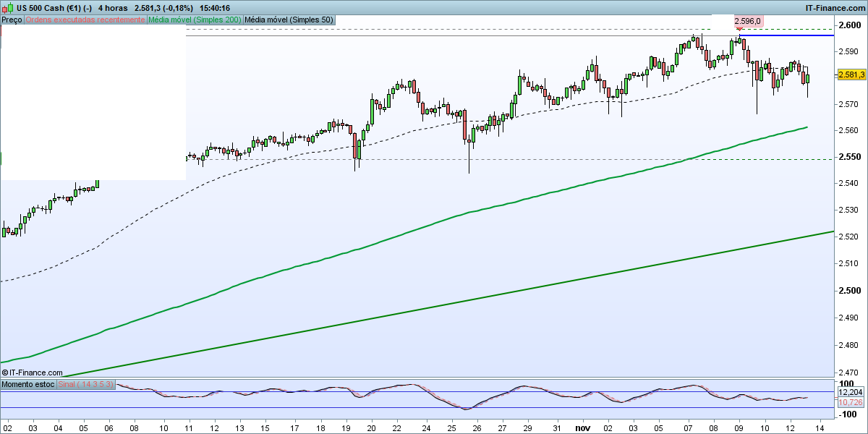This screenshot has height=434, width=868.
Task: Open the 4 horas timeframe selector
Action: pos(113,8)
